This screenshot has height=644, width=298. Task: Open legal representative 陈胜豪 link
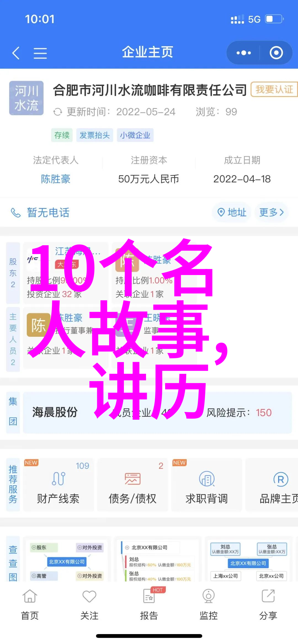56,179
